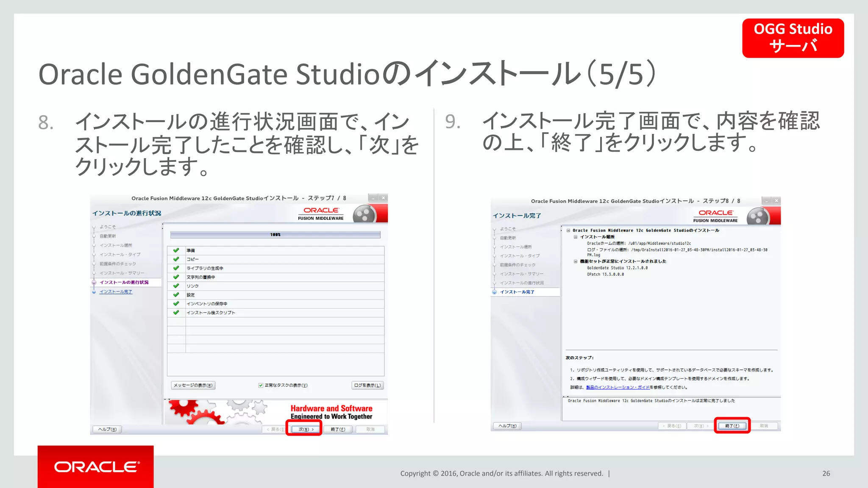The image size is (868, 488).
Task: Click 終了(F) in the step 7/8 window
Action: tap(338, 429)
